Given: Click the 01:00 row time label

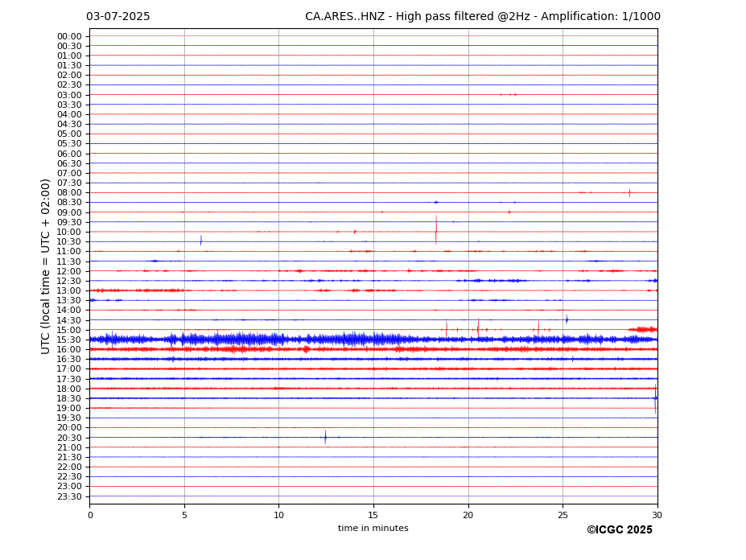Looking at the screenshot, I should (69, 56).
